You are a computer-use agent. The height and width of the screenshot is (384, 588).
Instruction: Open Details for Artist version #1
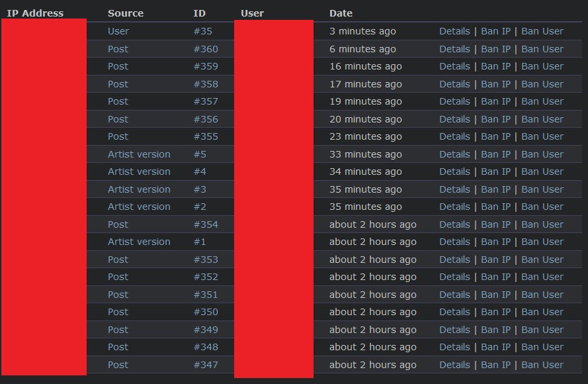(x=454, y=242)
